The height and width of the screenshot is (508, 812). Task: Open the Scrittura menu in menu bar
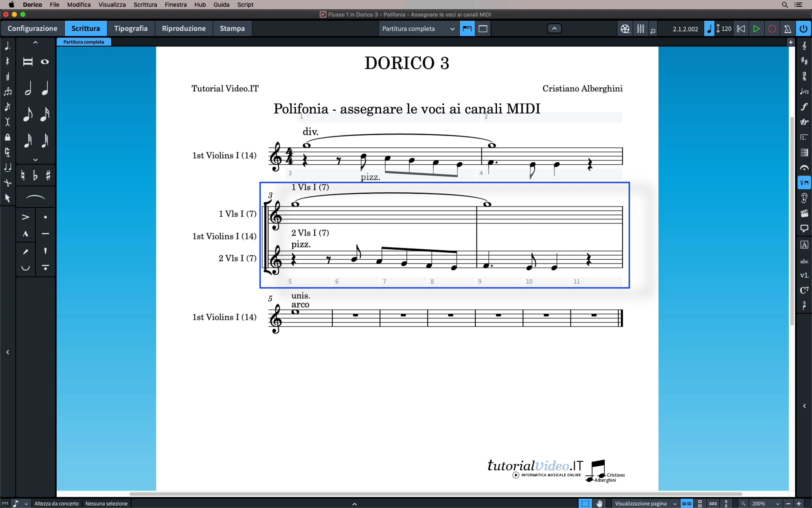click(145, 5)
